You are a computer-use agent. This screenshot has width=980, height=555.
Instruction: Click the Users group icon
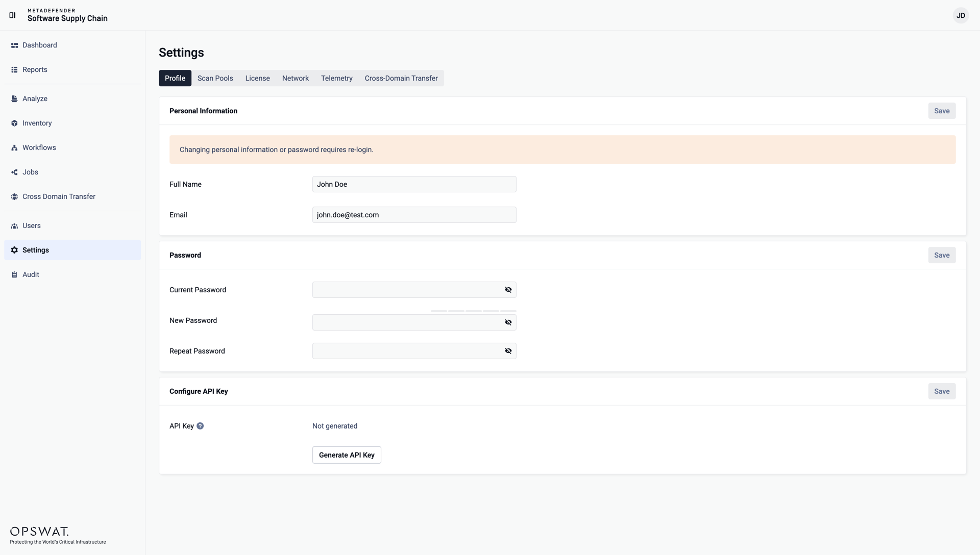(x=14, y=226)
